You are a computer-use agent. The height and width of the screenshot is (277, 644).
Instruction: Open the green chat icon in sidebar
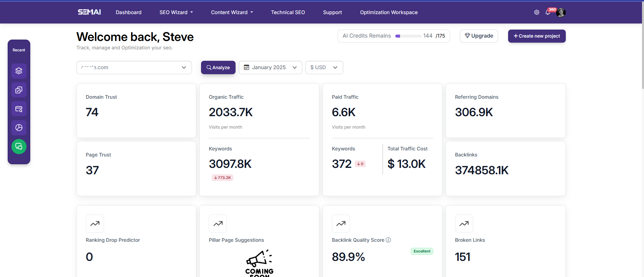(x=19, y=146)
